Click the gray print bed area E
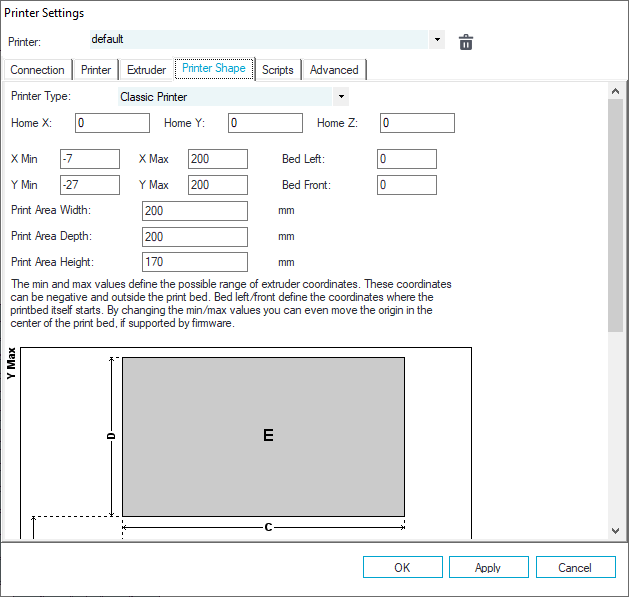The width and height of the screenshot is (629, 597). pyautogui.click(x=264, y=437)
